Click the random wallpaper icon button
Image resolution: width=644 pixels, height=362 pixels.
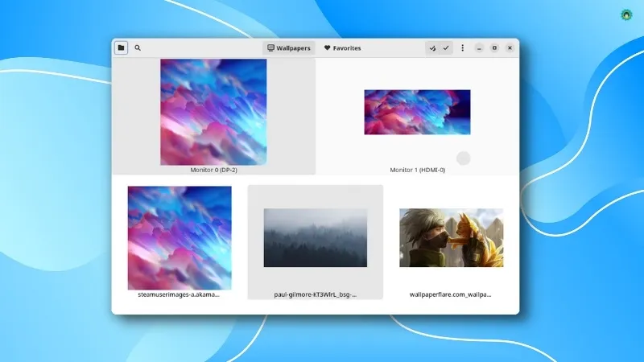tap(432, 48)
